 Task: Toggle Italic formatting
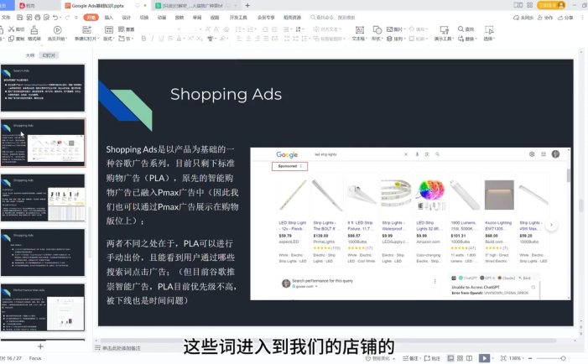(153, 39)
